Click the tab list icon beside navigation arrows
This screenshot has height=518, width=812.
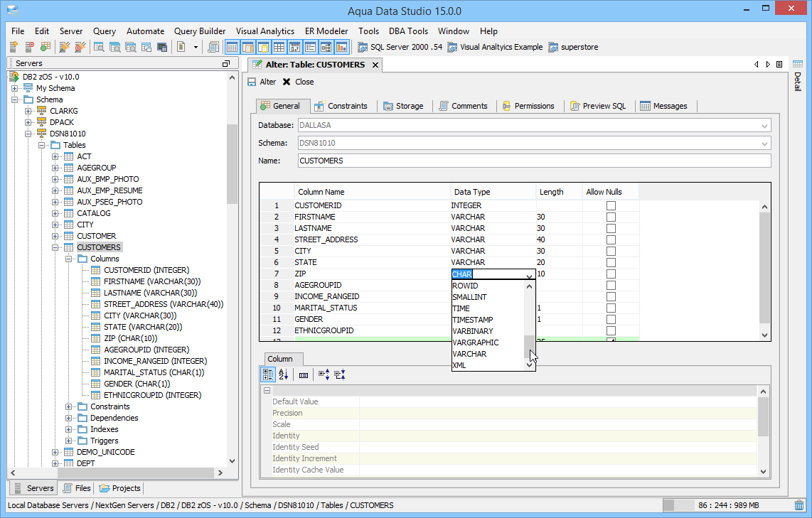coord(779,65)
